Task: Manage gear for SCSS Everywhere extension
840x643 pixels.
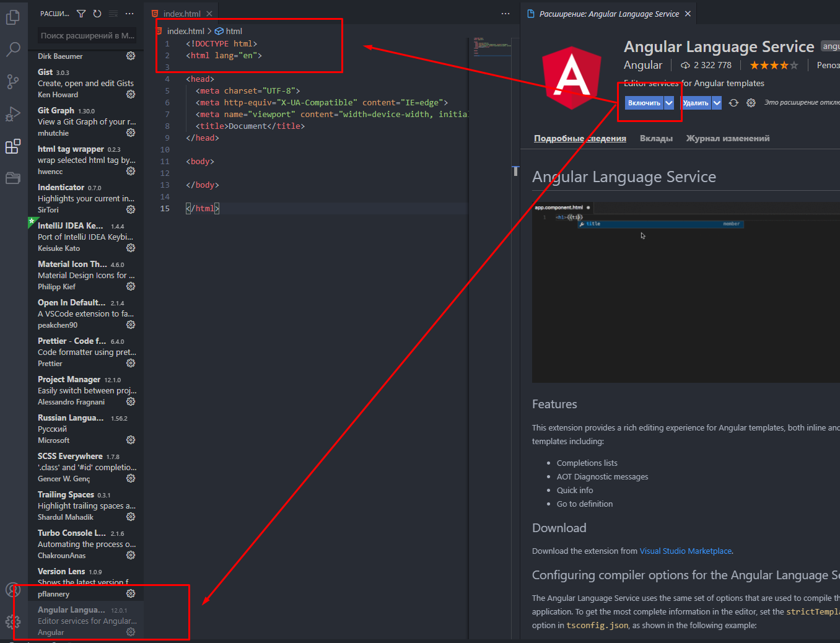Action: tap(131, 478)
